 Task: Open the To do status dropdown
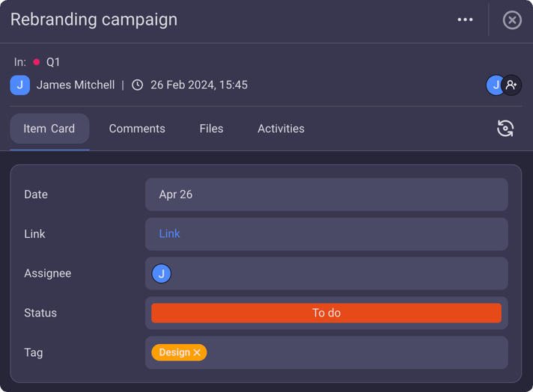point(326,313)
